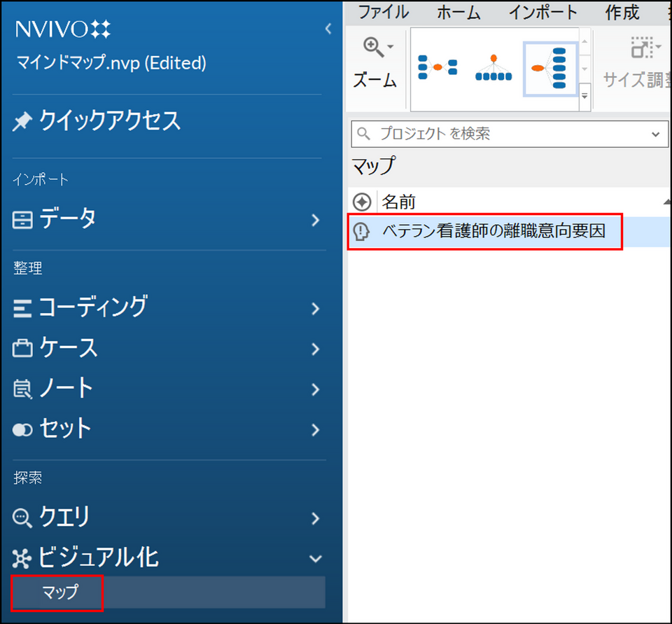This screenshot has width=672, height=624.
Task: Select the top-down tree layout icon
Action: pos(493,67)
